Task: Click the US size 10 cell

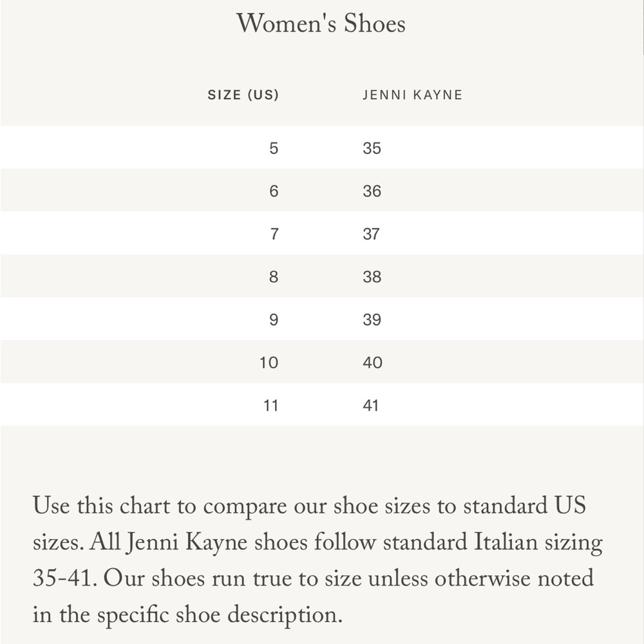Action: (x=269, y=362)
